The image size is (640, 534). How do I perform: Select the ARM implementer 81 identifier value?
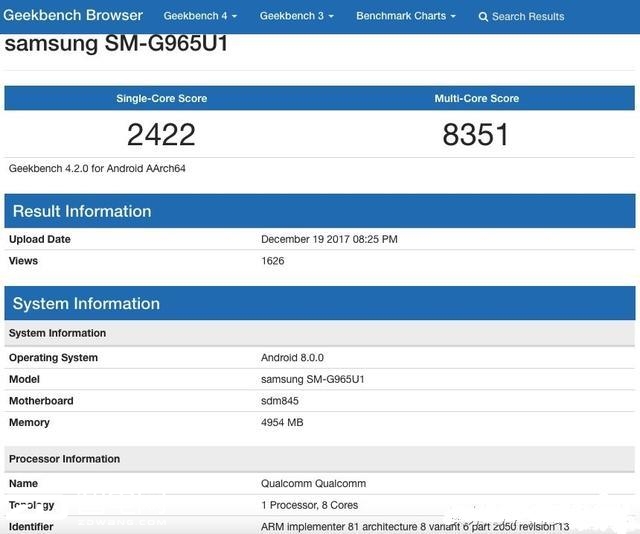tap(415, 527)
